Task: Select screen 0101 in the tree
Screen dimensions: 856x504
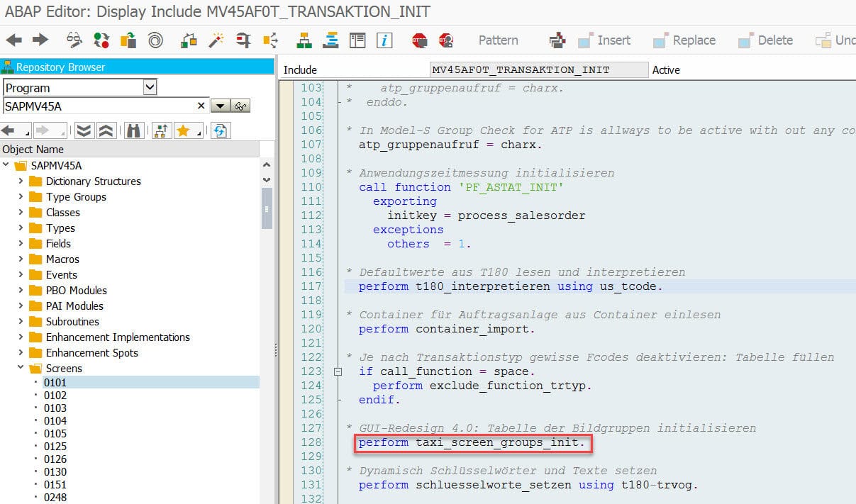Action: point(55,383)
